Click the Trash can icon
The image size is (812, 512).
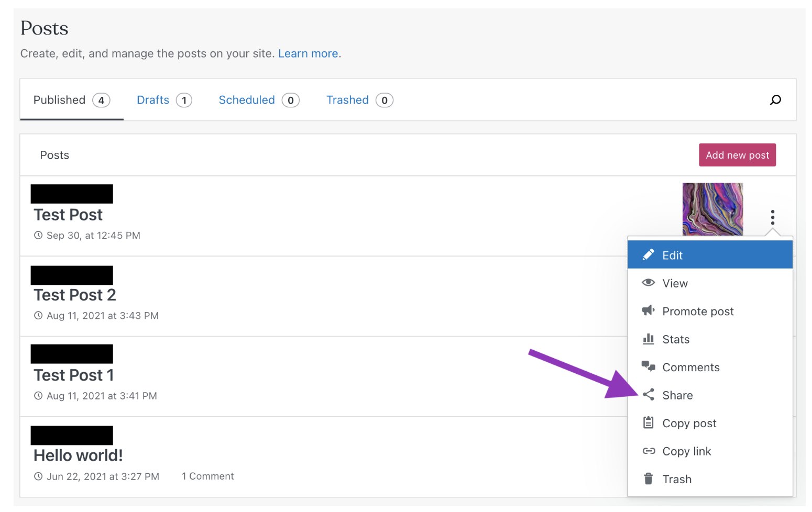click(x=649, y=478)
